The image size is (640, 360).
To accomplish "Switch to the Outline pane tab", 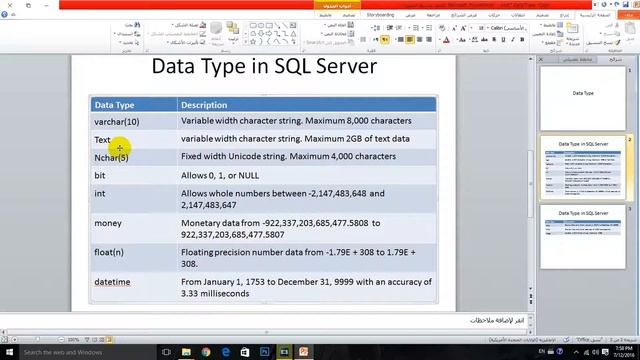I will pos(577,60).
